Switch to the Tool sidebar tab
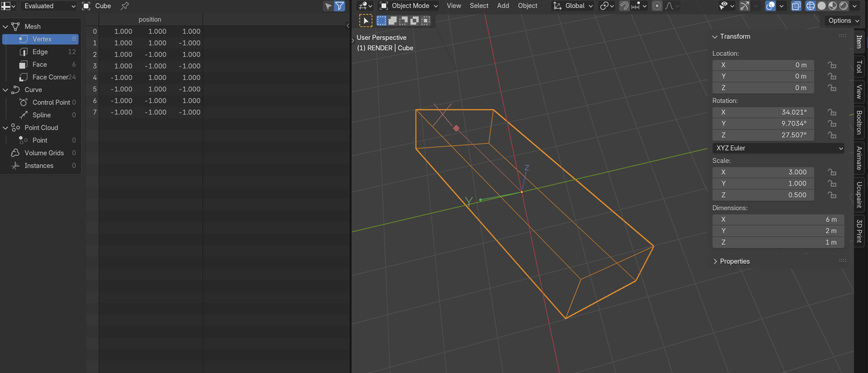Screen dimensions: 868x373 [x=859, y=66]
